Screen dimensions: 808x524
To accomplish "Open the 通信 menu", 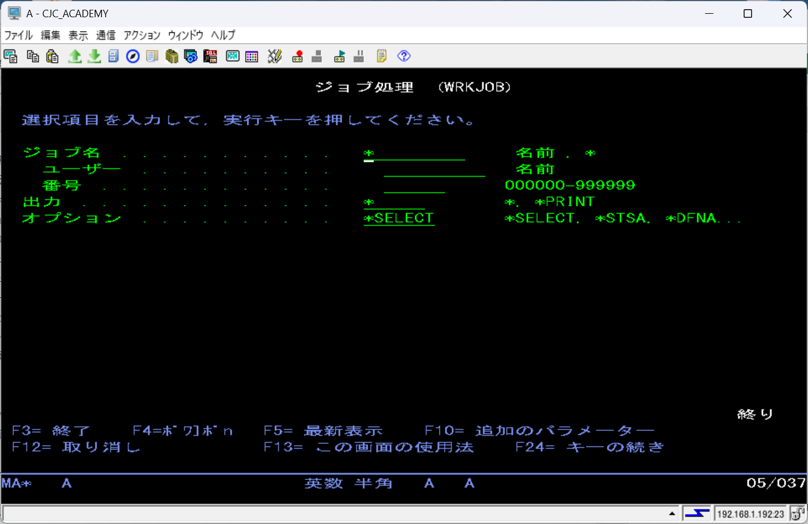I will [106, 35].
